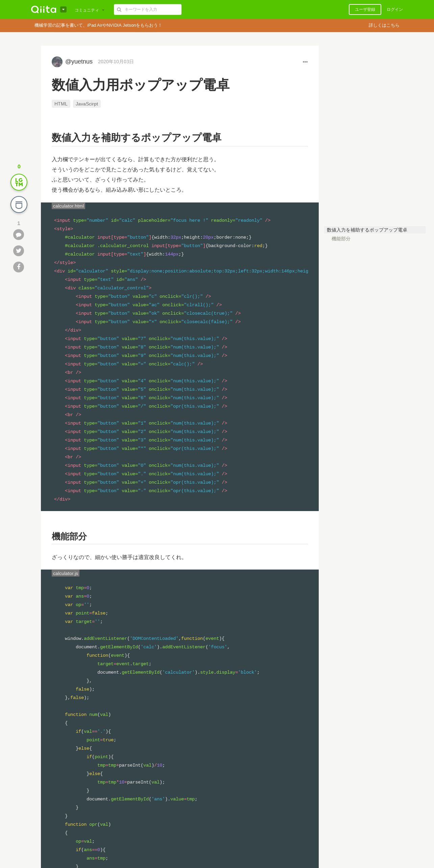Click the function num(val) code line
This screenshot has width=434, height=868.
(x=88, y=715)
